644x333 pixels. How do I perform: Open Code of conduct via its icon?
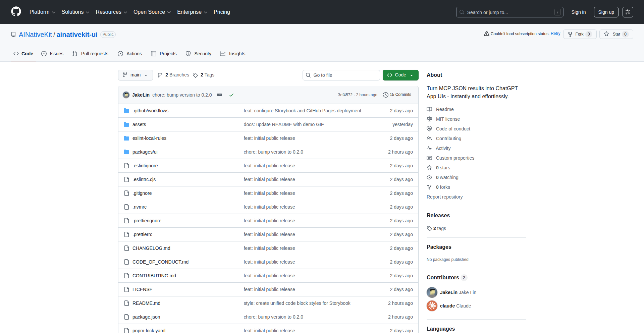point(430,129)
